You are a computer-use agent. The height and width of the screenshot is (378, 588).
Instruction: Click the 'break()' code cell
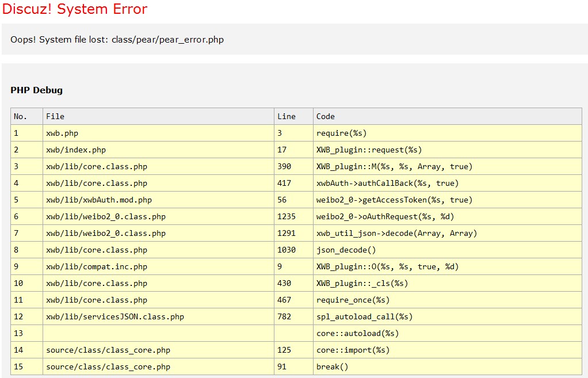(448, 366)
